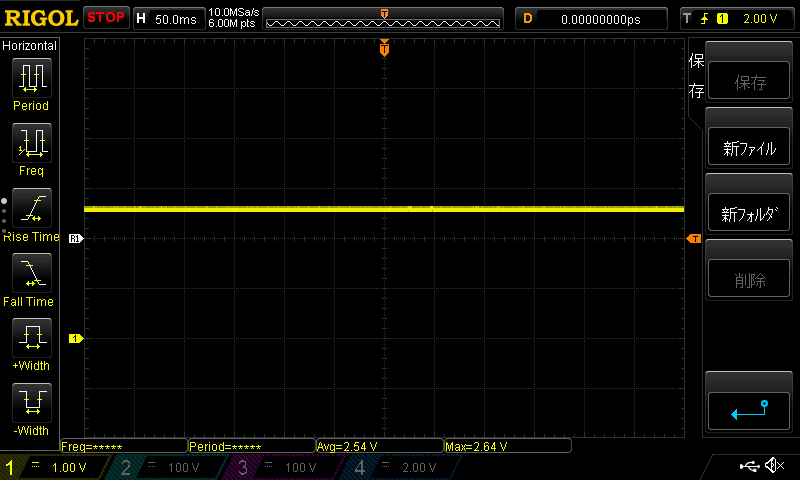Click the trigger source channel 1 badge

[722, 19]
